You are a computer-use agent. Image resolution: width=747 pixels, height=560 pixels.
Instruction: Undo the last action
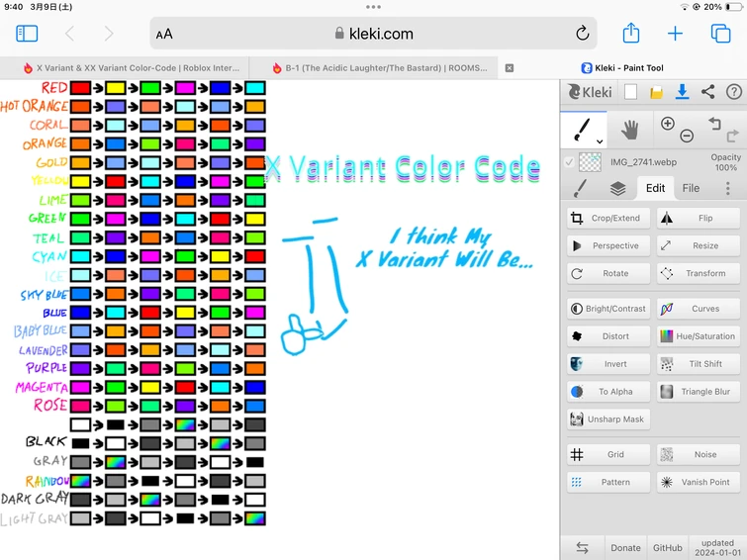pyautogui.click(x=714, y=124)
